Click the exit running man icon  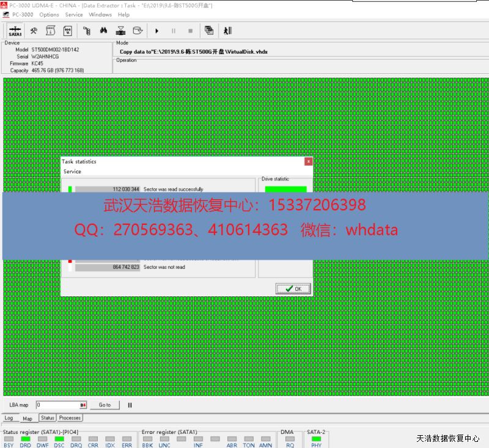[227, 31]
